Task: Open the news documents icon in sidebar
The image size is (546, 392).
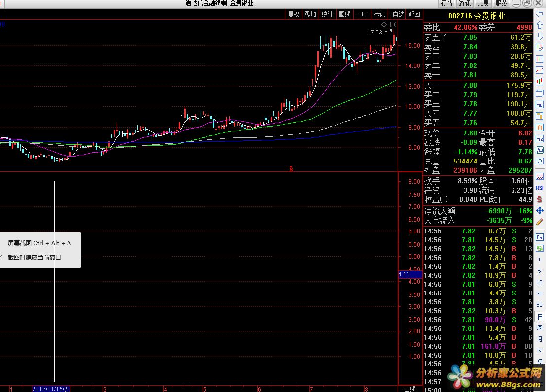Action: coord(540,93)
